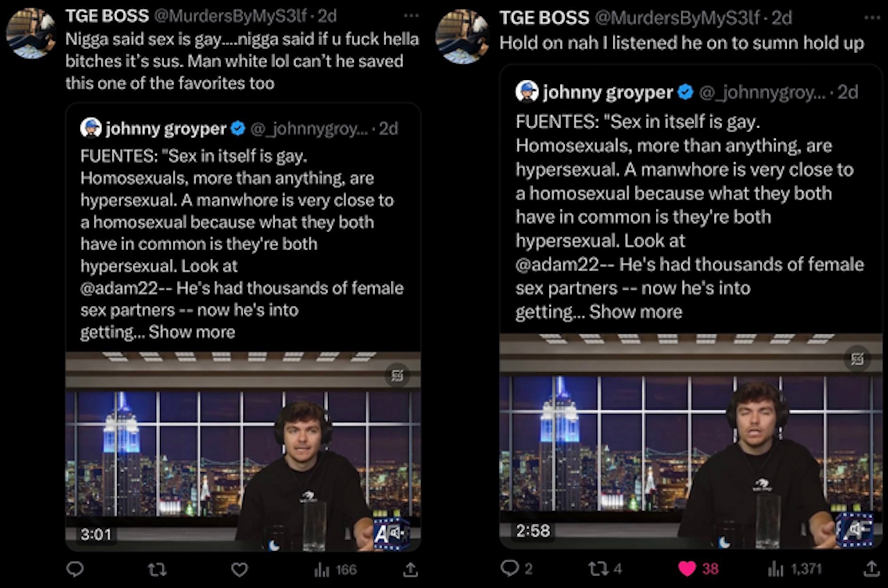Like the left tweet with heart icon
Viewport: 888px width, 588px height.
pos(239,569)
